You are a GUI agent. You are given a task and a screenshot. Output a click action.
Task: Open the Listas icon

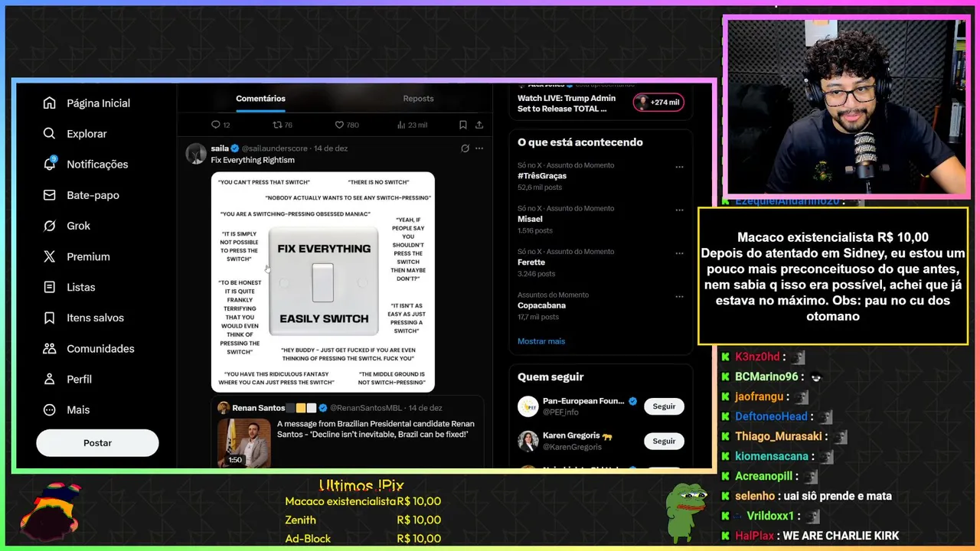[x=50, y=287]
